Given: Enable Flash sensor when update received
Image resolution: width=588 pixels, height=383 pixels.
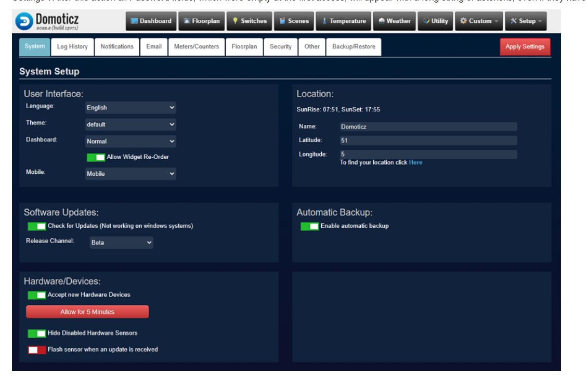Looking at the screenshot, I should click(x=37, y=350).
